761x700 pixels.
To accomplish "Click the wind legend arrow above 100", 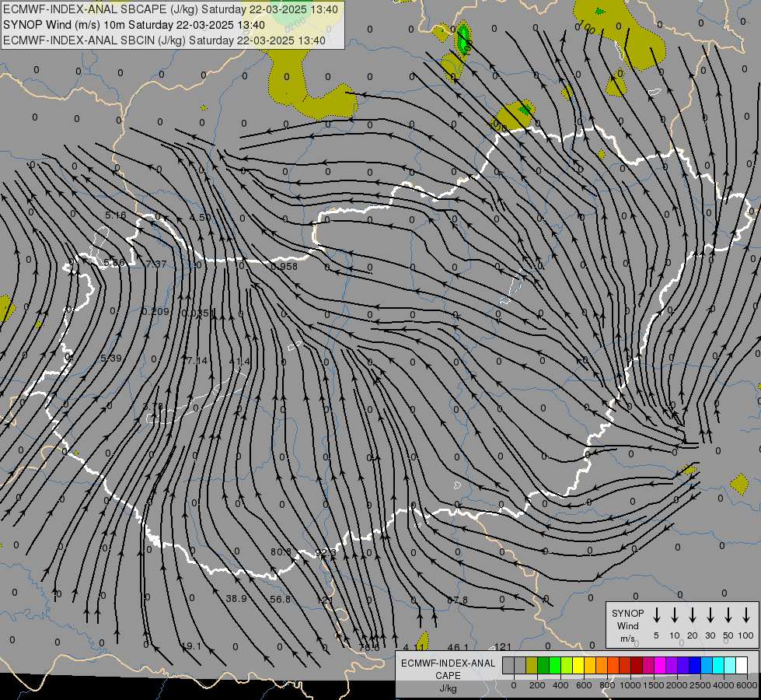I will click(746, 614).
